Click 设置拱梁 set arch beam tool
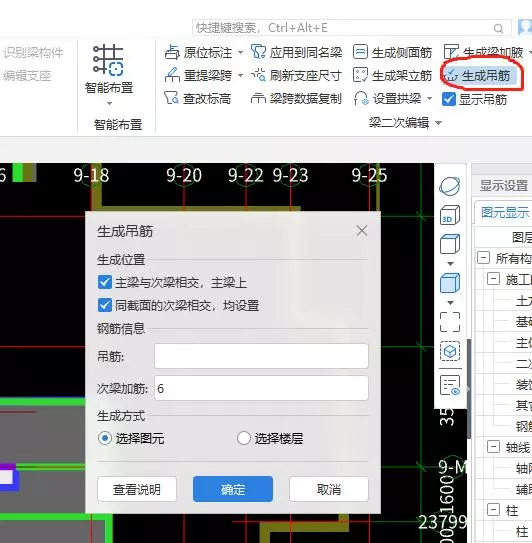Viewport: 532px width, 543px height. (388, 99)
